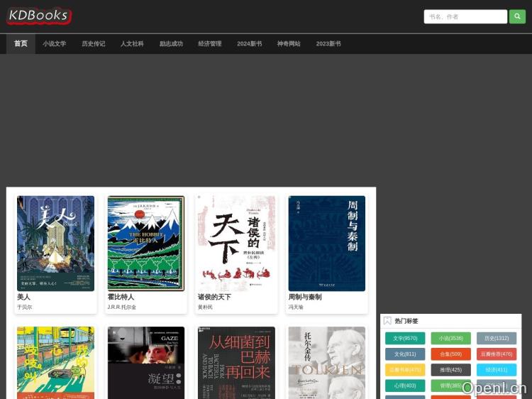Open the 2024新书 section
532x399 pixels.
pyautogui.click(x=249, y=44)
